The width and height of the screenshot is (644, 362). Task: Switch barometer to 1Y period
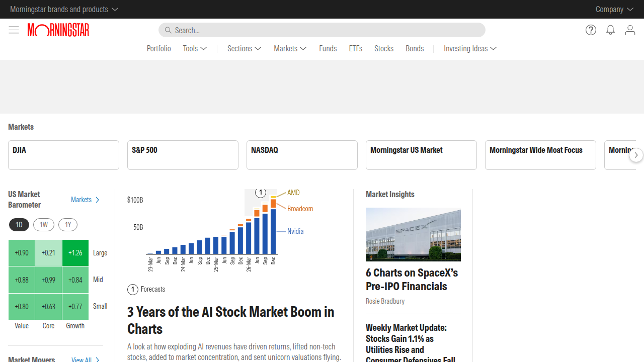point(68,225)
